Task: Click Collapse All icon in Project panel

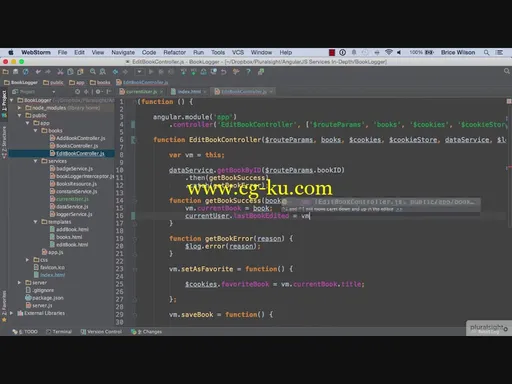Action: point(87,92)
